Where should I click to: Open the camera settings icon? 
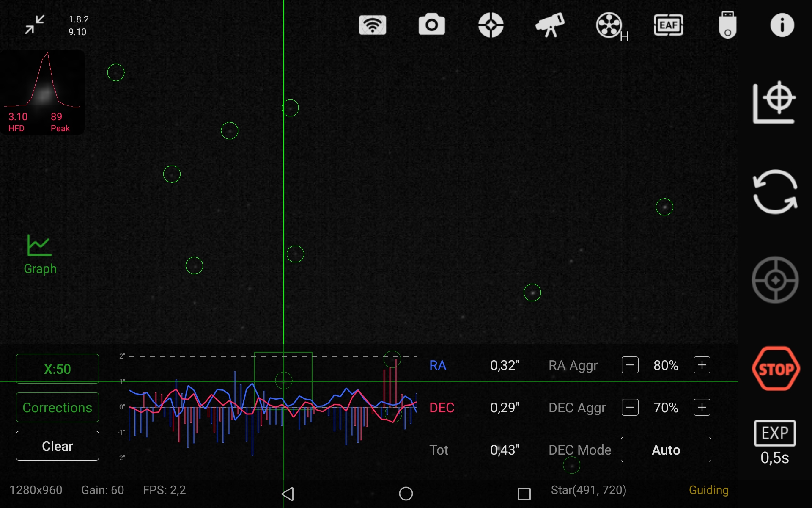(431, 24)
